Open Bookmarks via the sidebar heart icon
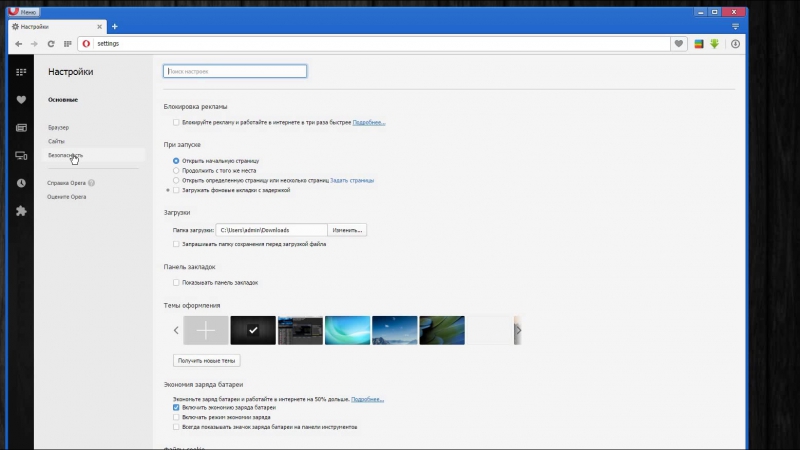Screen dimensions: 800x450 pyautogui.click(x=21, y=100)
